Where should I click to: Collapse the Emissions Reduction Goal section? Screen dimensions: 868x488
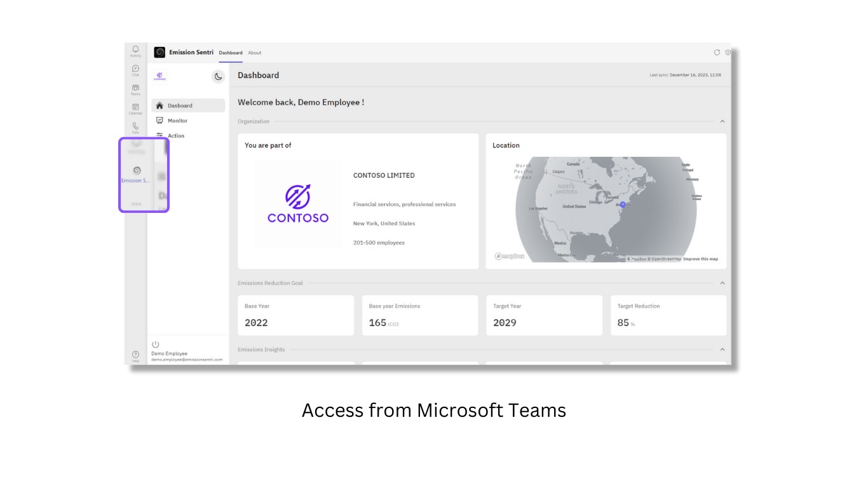pyautogui.click(x=722, y=283)
